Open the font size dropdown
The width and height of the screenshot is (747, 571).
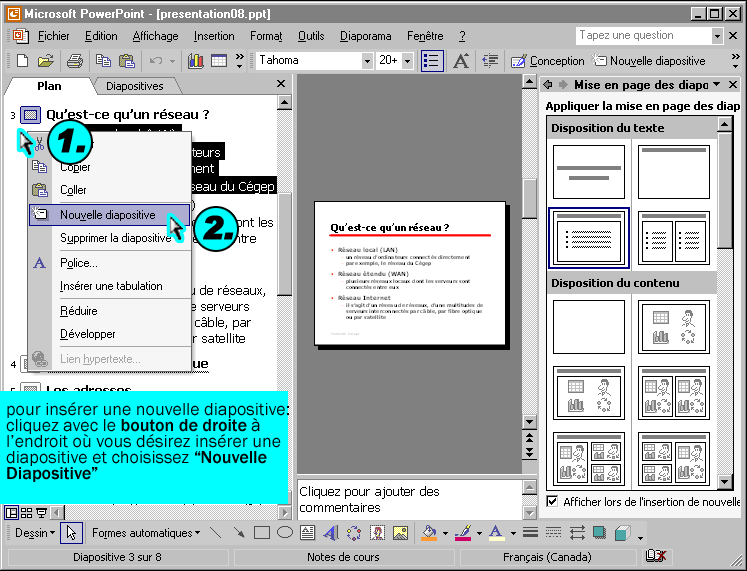click(407, 61)
